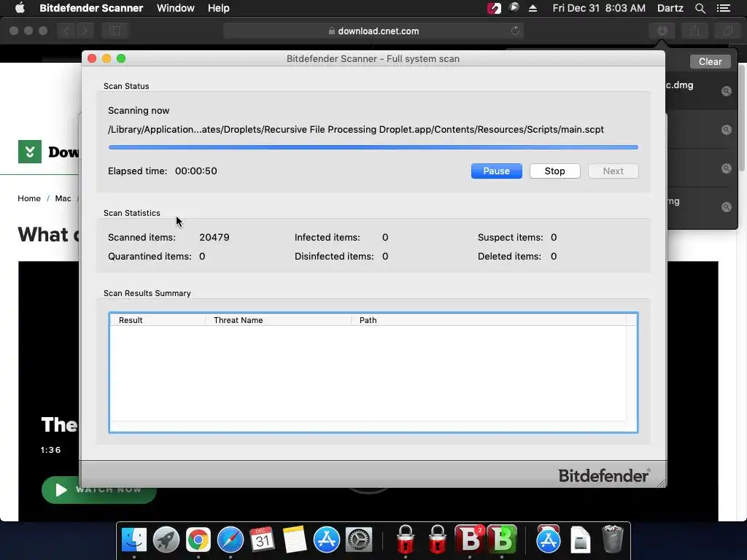Screen dimensions: 747x560
Task: Click the green Download.com logo icon
Action: click(x=29, y=152)
